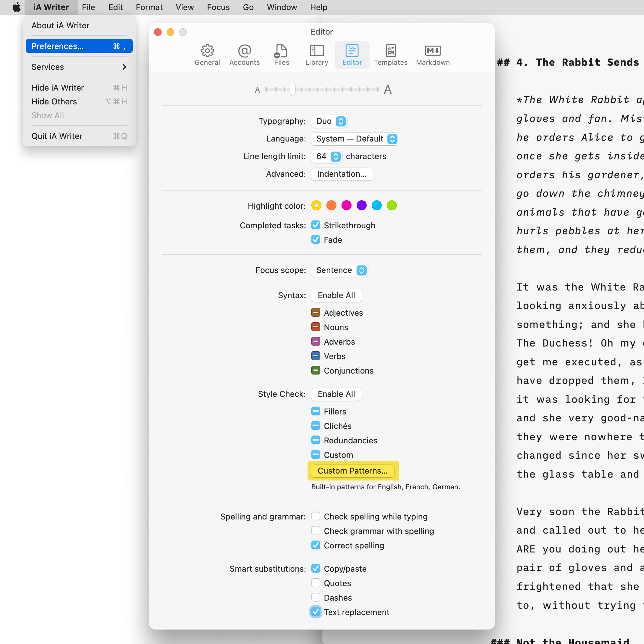The height and width of the screenshot is (644, 644).
Task: Open the Window menu
Action: click(282, 7)
